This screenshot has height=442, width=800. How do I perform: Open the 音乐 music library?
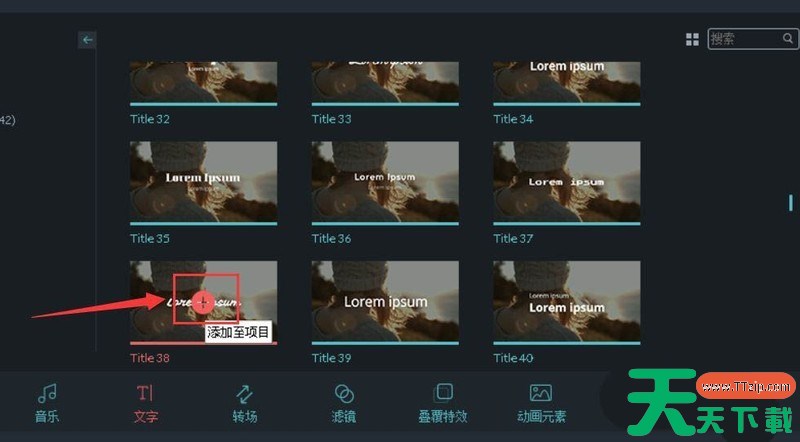[47, 403]
